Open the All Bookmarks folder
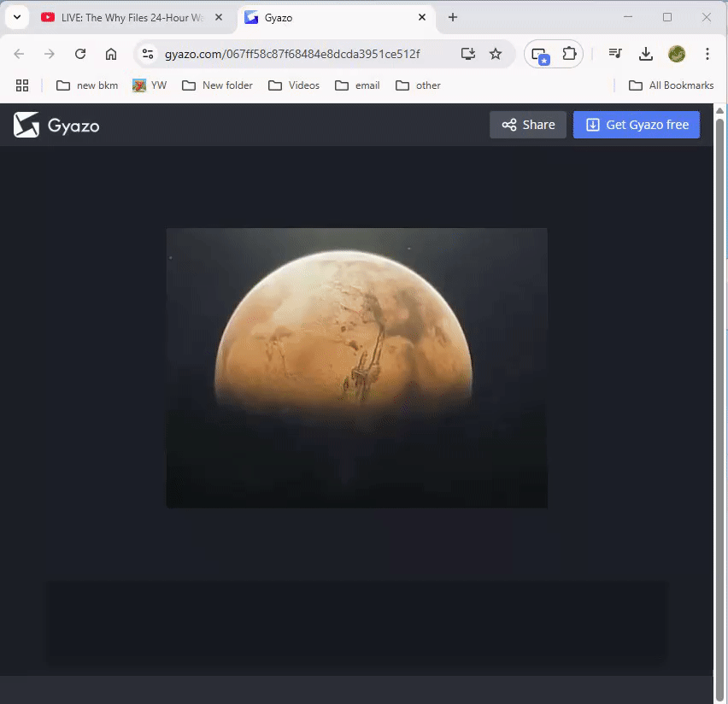The width and height of the screenshot is (728, 704). [x=671, y=85]
